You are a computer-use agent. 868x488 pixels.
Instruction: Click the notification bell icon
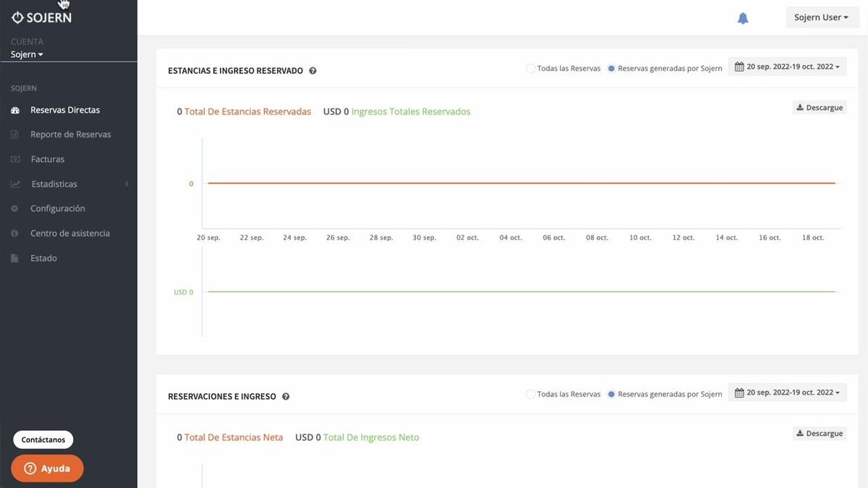(743, 18)
